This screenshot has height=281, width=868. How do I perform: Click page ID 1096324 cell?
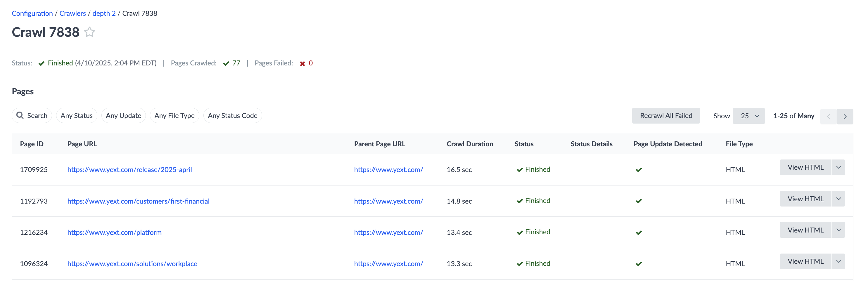34,264
